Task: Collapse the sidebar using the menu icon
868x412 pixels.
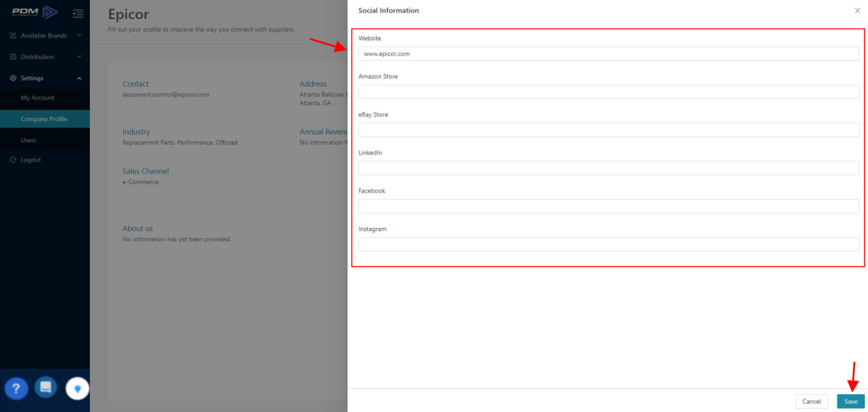Action: coord(78,13)
